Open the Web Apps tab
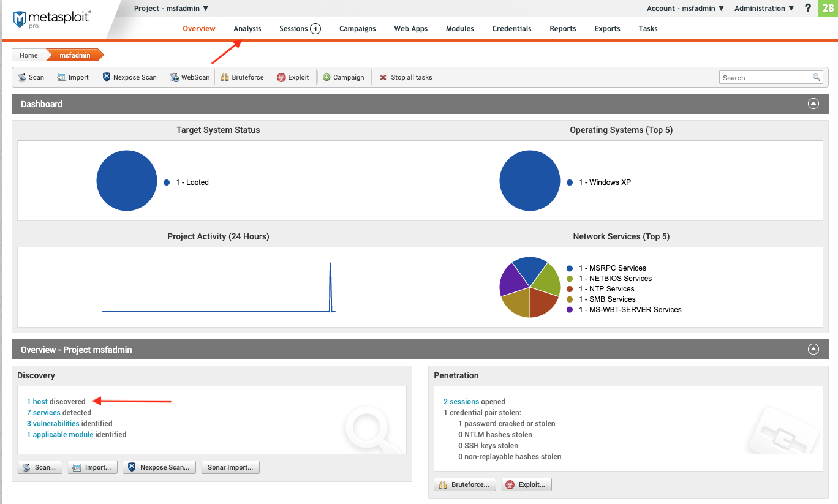The width and height of the screenshot is (838, 504). pos(411,29)
